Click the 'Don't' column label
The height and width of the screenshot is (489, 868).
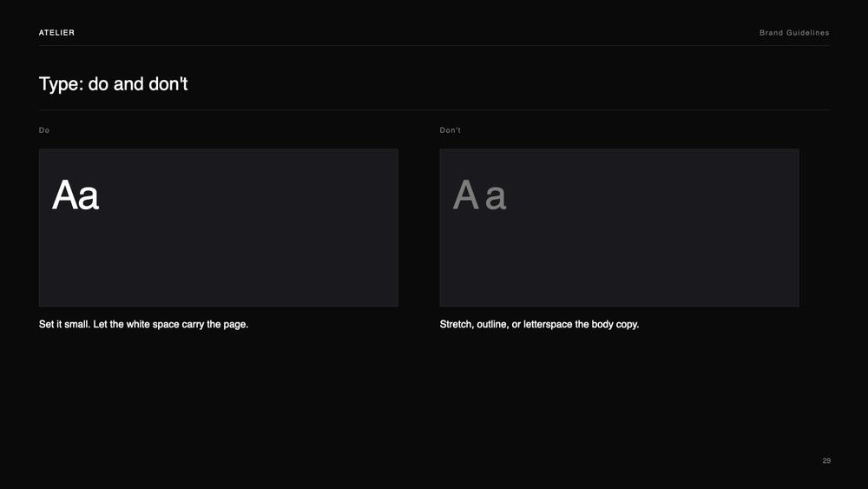click(450, 130)
